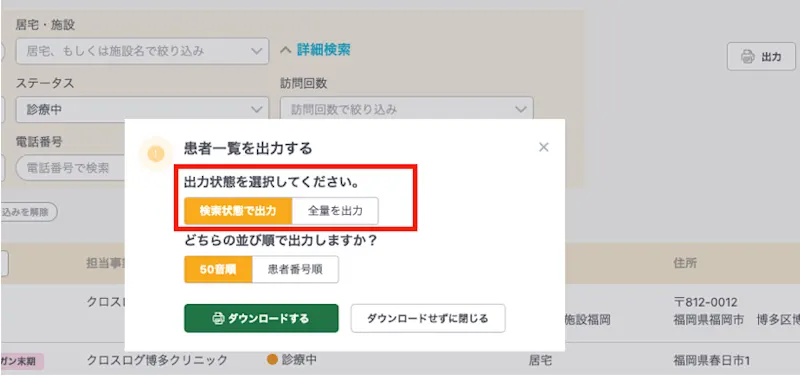800x376 pixels.
Task: Click the 施設福岡 cell text
Action: tap(587, 320)
